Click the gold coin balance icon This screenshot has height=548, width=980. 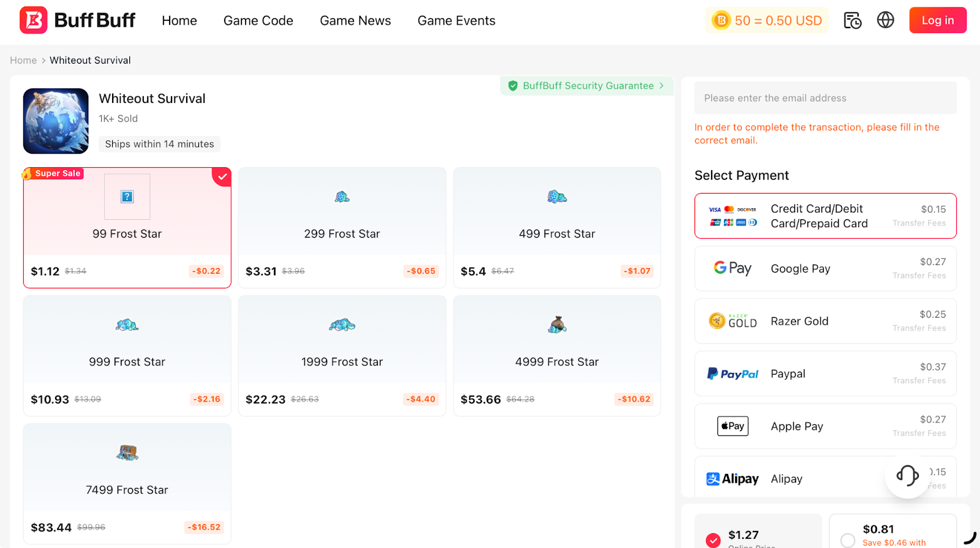[721, 21]
